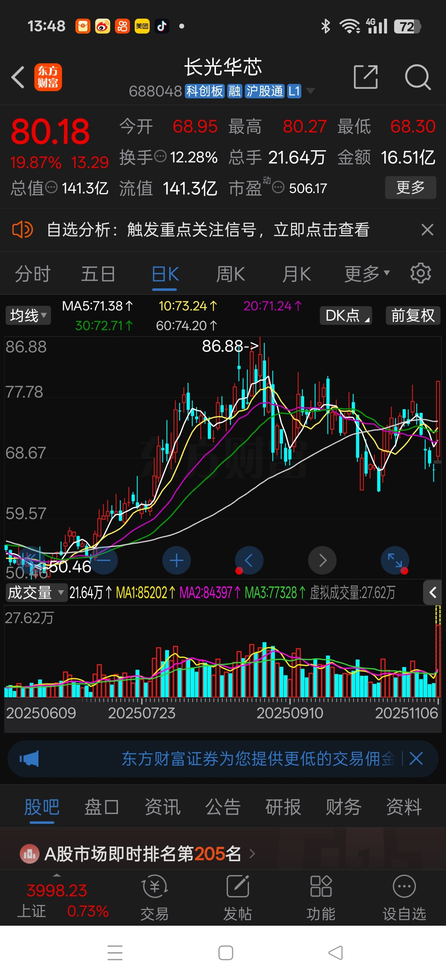Open the Android recent apps button
This screenshot has height=980, width=446.
[x=115, y=953]
